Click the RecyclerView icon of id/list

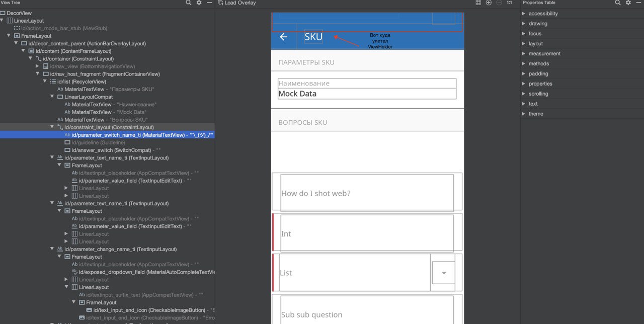pos(53,82)
